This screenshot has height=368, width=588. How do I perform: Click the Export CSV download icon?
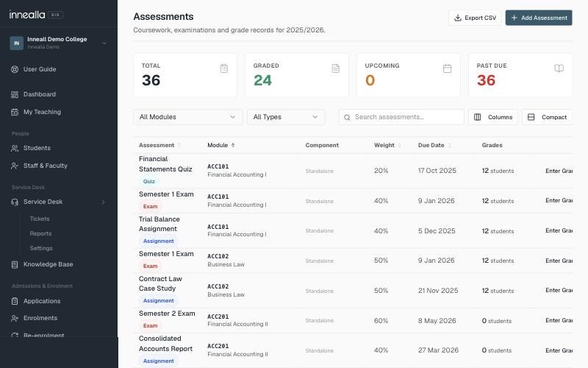pos(457,18)
